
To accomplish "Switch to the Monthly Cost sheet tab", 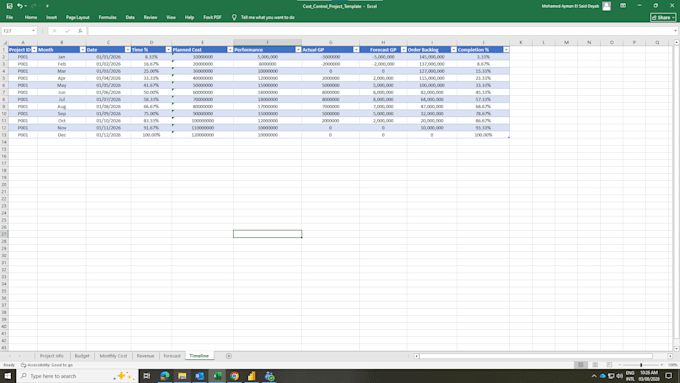I will (x=113, y=356).
